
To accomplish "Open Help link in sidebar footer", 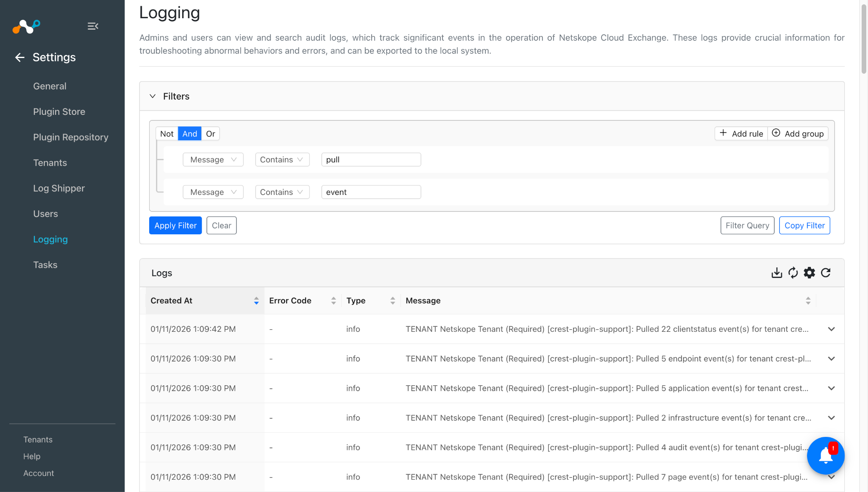I will point(32,456).
